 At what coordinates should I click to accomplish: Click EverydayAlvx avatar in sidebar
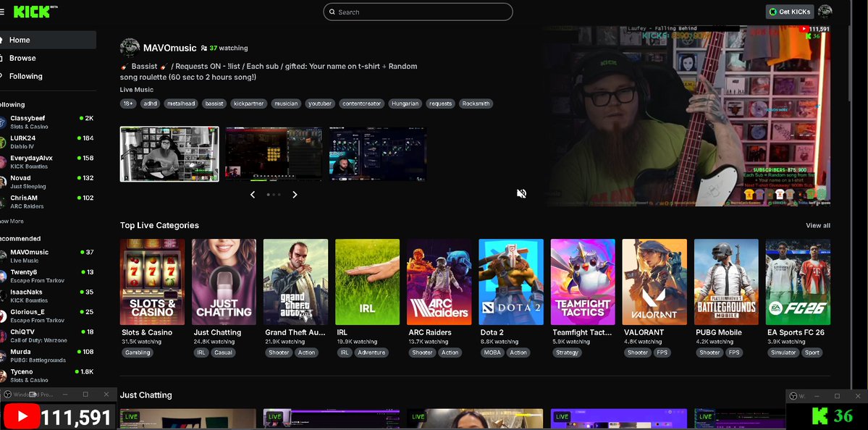coord(2,162)
